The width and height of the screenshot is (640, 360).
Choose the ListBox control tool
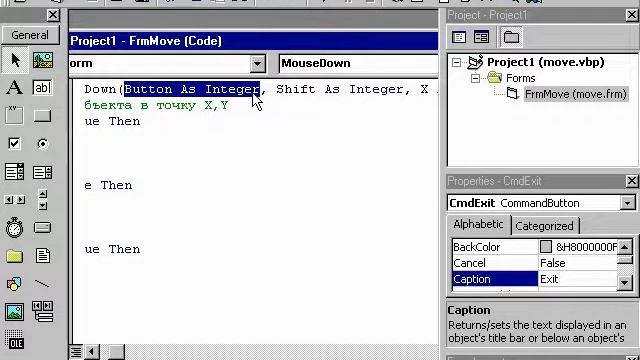tap(42, 172)
